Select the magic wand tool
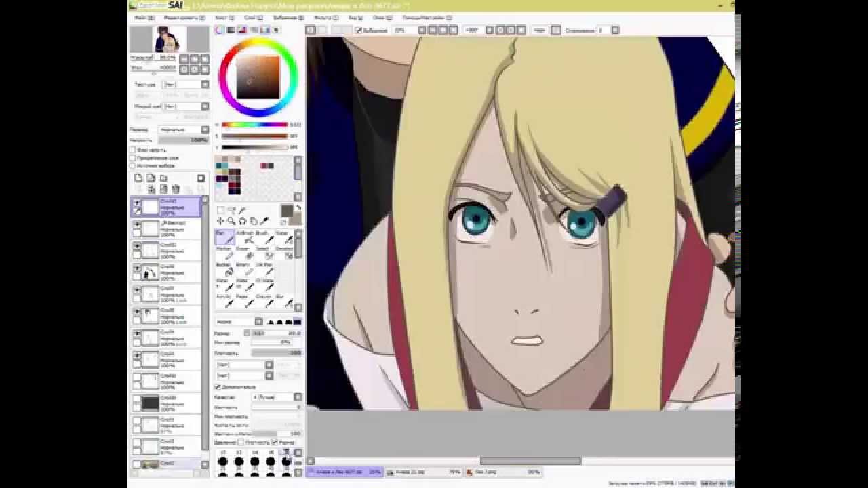The width and height of the screenshot is (868, 488). (242, 210)
